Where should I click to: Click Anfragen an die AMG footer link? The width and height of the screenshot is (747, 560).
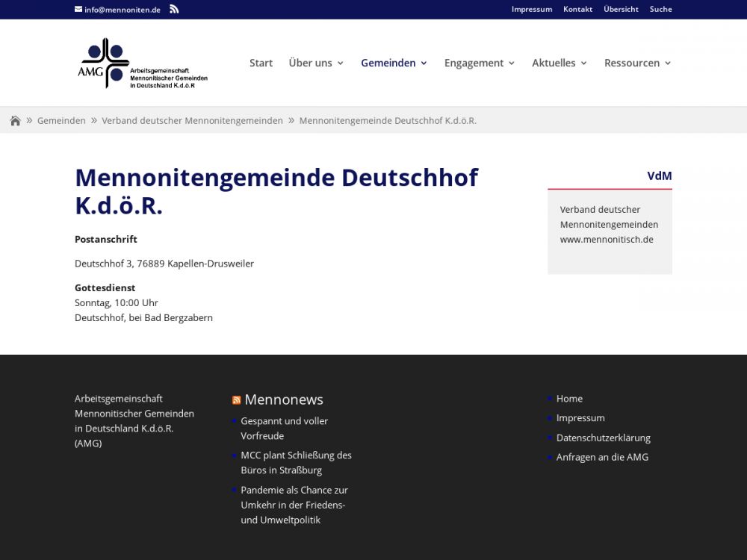pos(602,457)
